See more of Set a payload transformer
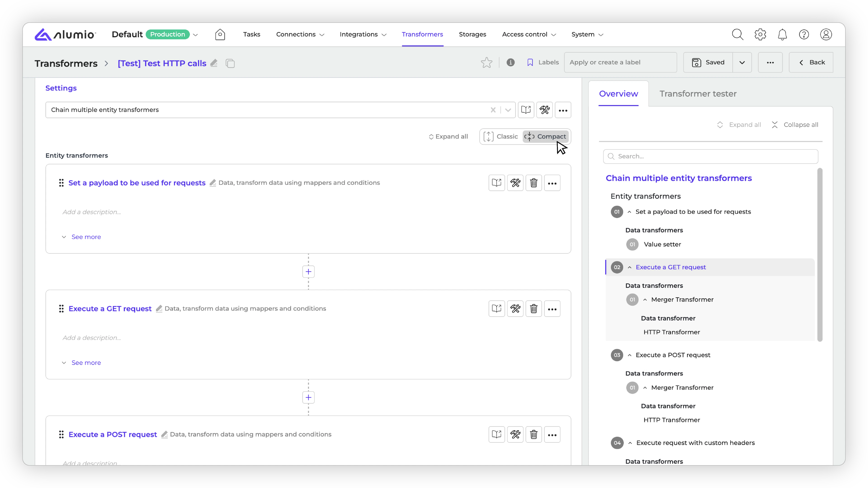868x488 pixels. tap(81, 237)
